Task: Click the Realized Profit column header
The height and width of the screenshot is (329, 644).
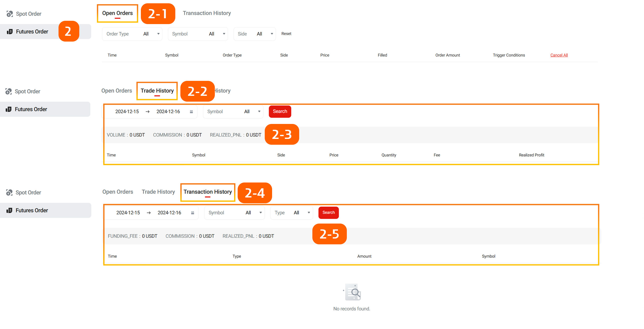Action: tap(532, 155)
